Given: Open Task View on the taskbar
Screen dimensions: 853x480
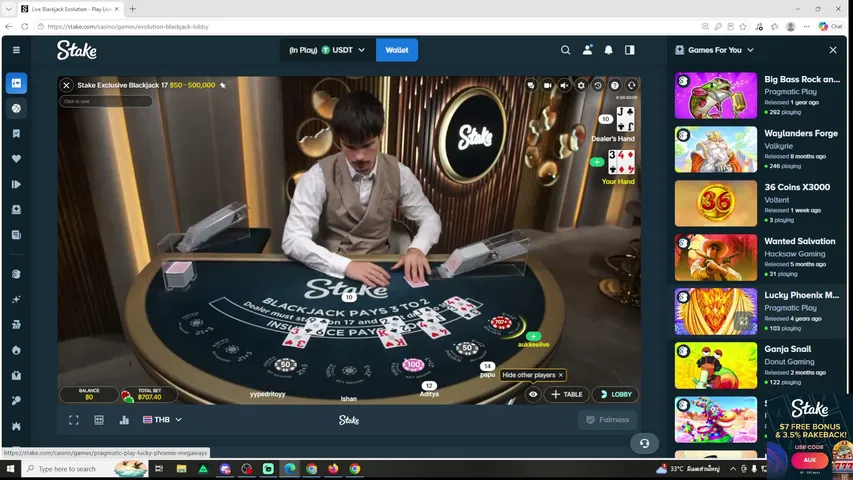Looking at the screenshot, I should click(x=159, y=469).
